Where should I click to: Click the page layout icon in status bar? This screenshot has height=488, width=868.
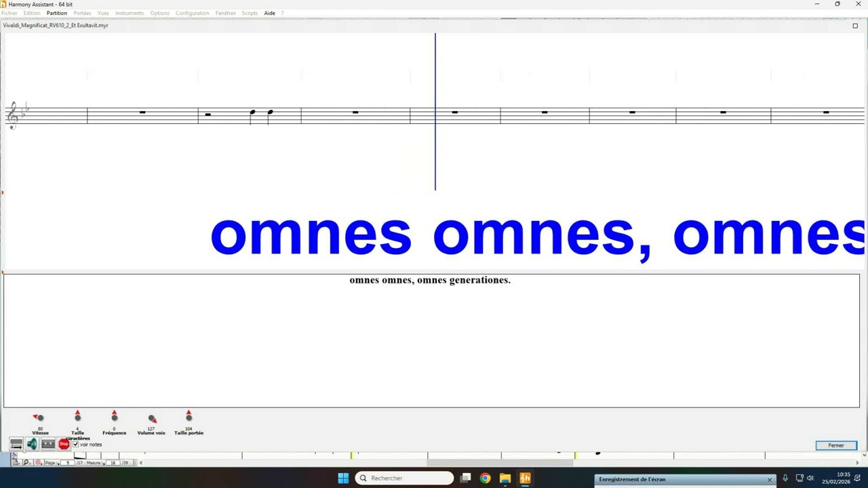coord(16,462)
